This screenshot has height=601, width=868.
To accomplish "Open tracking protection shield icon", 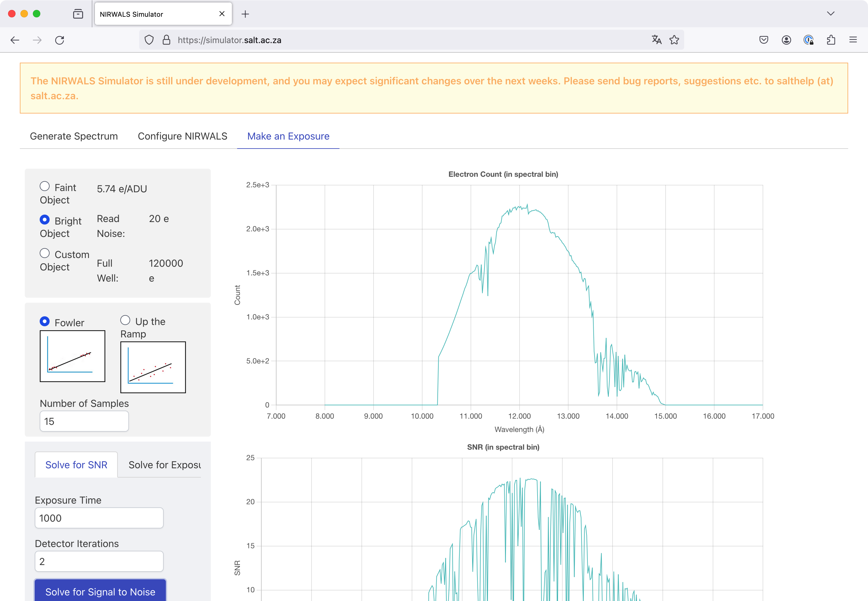I will click(149, 40).
